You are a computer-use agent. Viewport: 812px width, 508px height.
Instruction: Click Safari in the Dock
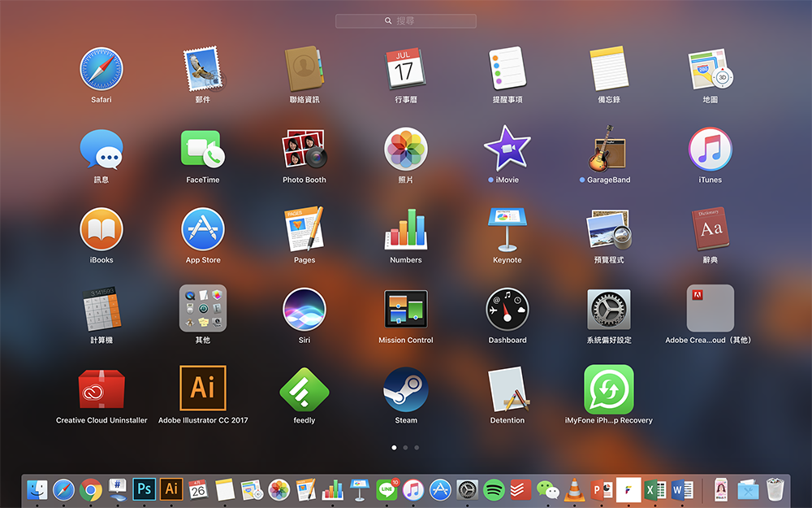pos(63,490)
